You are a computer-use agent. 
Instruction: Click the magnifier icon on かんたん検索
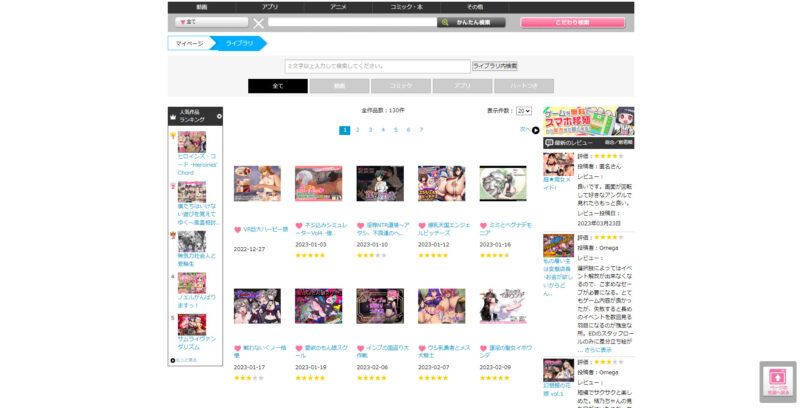[x=445, y=22]
